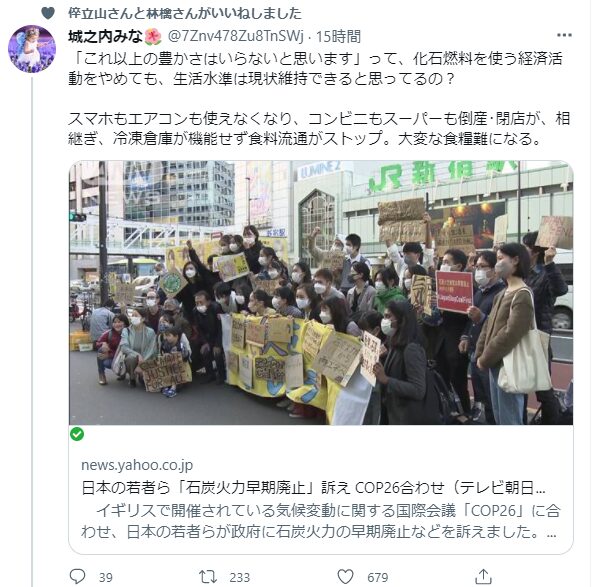The width and height of the screenshot is (608, 587).
Task: Click the green checkmark badge under photo
Action: [77, 434]
